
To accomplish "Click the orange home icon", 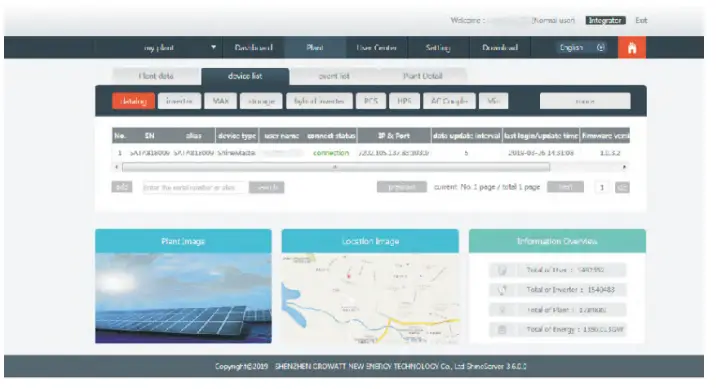I will [632, 47].
